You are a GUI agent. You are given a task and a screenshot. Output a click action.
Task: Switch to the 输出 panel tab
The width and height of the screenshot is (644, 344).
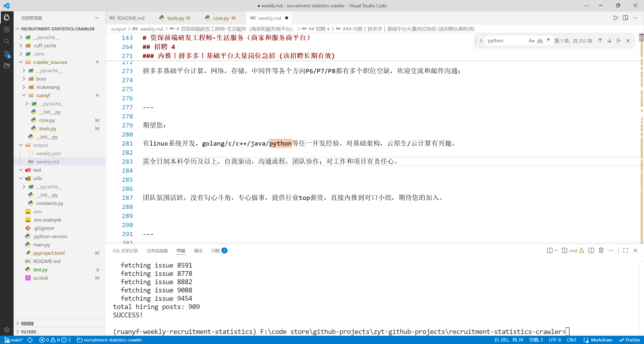pos(198,250)
